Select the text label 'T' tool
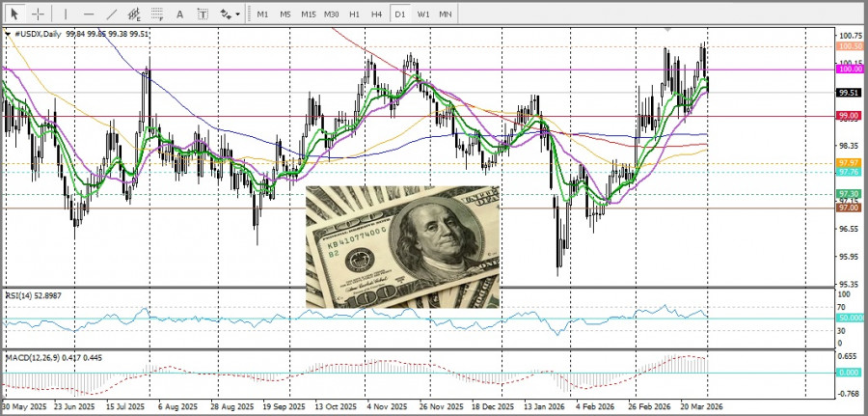 pyautogui.click(x=203, y=14)
